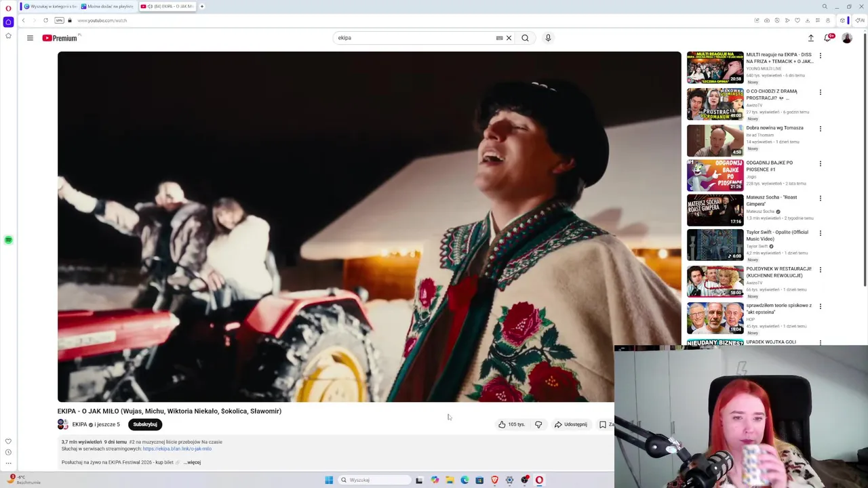Click the www.youtube.com/watch address bar
This screenshot has width=868, height=488.
[102, 20]
